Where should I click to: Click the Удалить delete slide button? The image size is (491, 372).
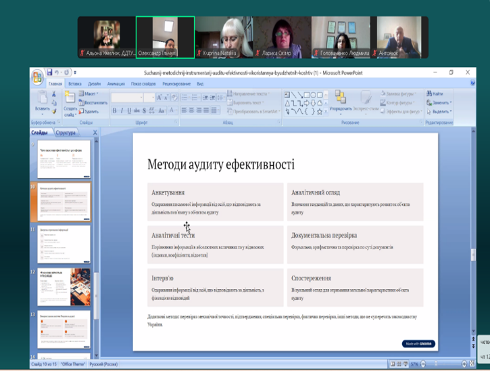[x=89, y=112]
